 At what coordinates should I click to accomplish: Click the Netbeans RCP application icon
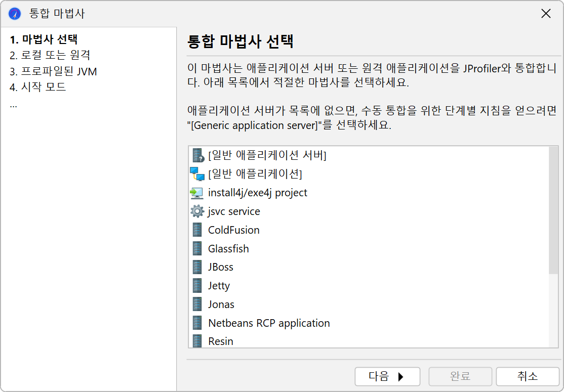tap(197, 323)
